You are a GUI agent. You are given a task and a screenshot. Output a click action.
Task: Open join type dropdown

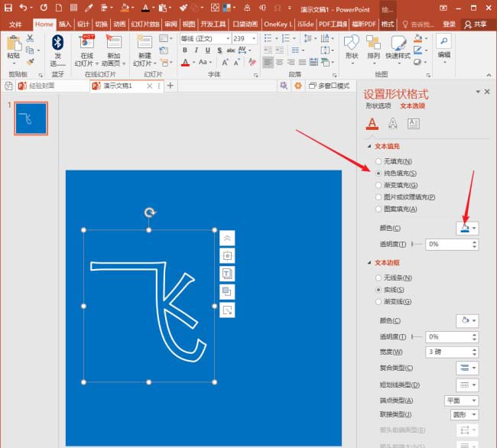[464, 414]
